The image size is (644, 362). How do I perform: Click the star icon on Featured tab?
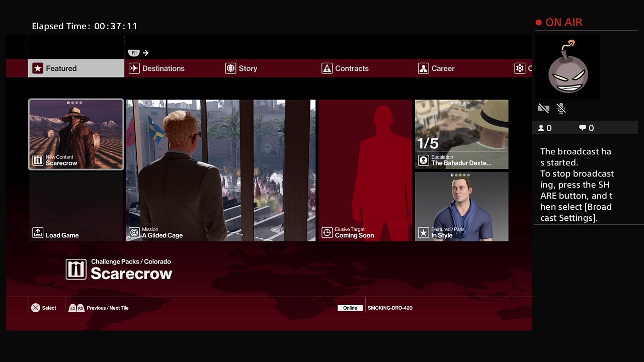tap(38, 68)
